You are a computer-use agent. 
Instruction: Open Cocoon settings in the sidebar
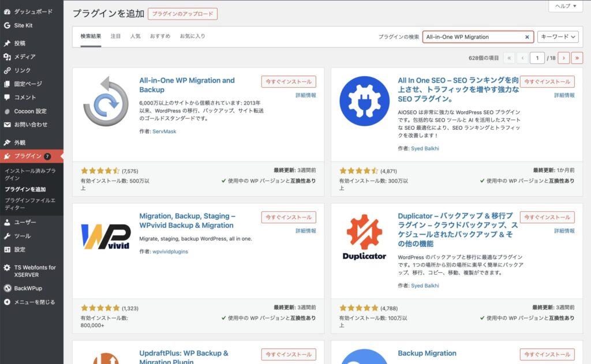pyautogui.click(x=30, y=111)
